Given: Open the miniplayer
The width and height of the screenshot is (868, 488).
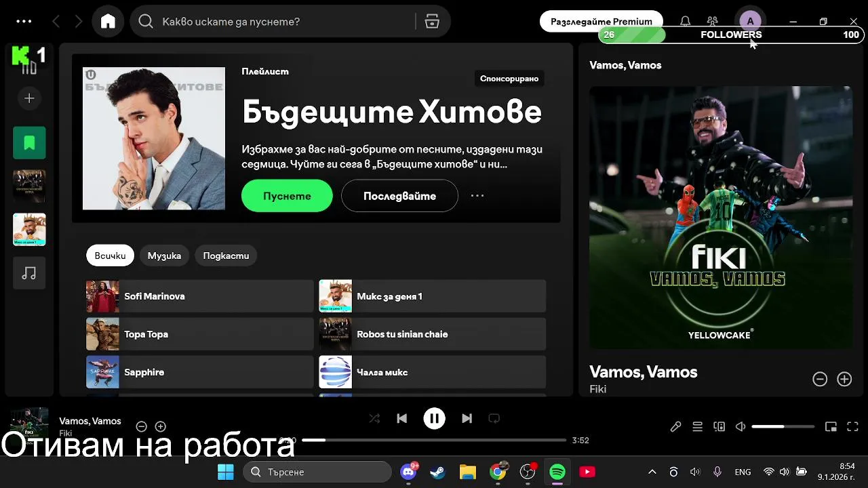Looking at the screenshot, I should click(x=831, y=426).
